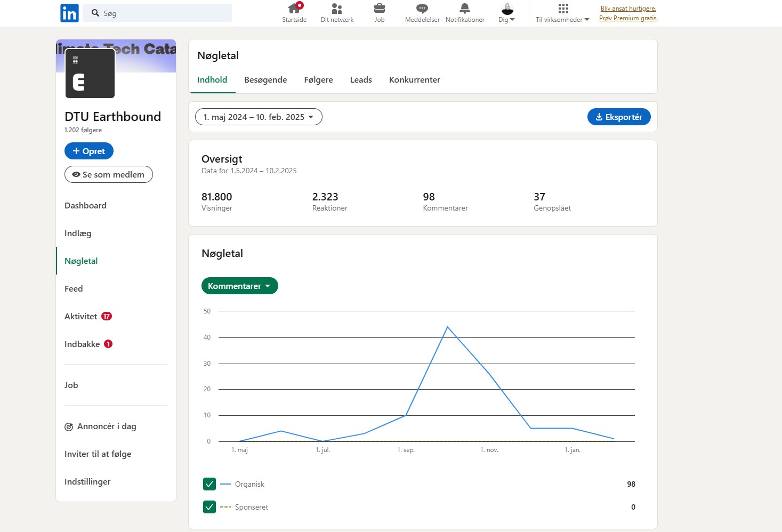Click the Organisk total value 98
Image resolution: width=782 pixels, height=532 pixels.
631,484
